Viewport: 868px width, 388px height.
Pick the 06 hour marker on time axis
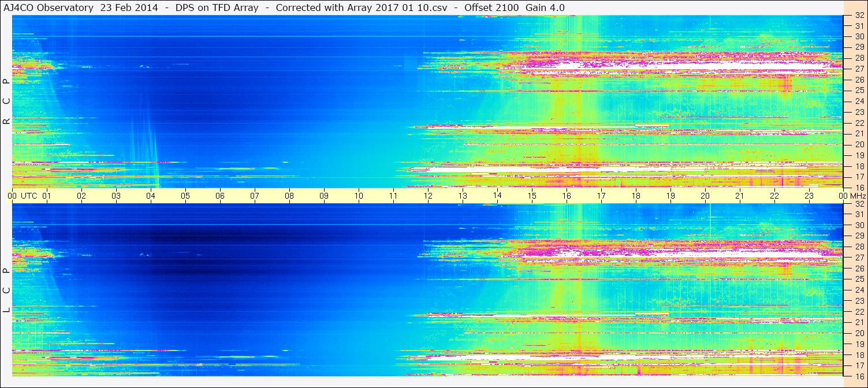tap(220, 196)
